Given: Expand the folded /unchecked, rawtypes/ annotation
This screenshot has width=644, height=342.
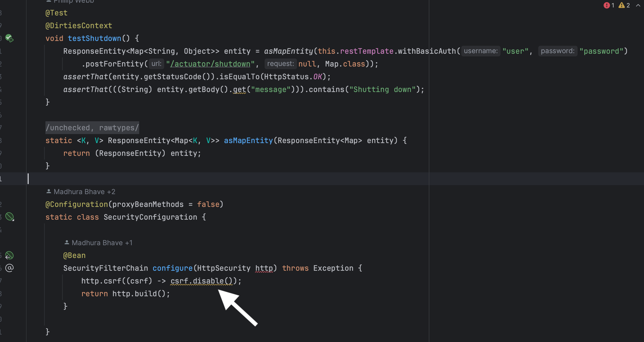Looking at the screenshot, I should pyautogui.click(x=92, y=128).
